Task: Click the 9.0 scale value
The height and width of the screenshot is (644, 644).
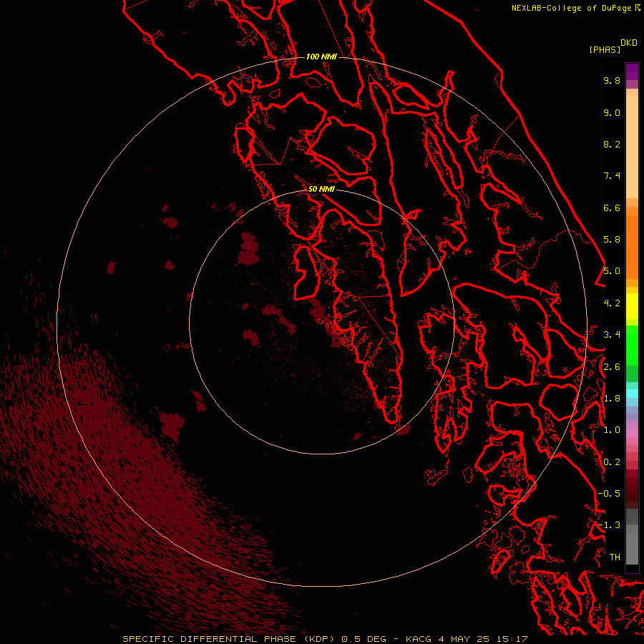Action: (612, 112)
